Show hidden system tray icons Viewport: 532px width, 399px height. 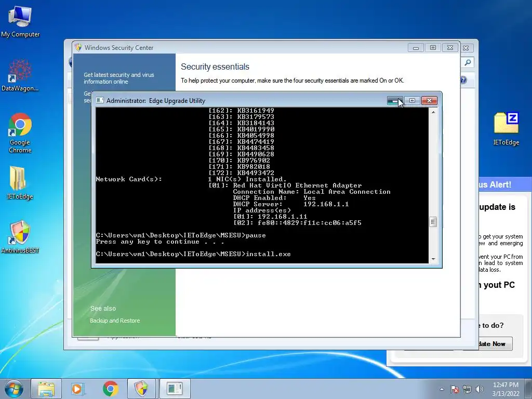(442, 389)
